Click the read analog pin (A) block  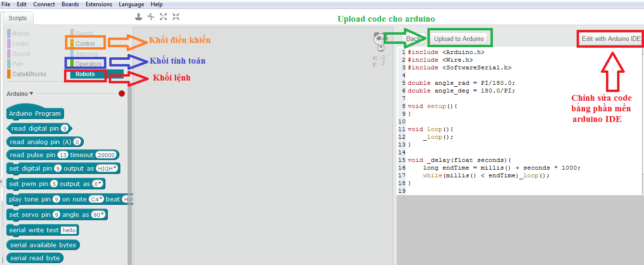point(45,142)
